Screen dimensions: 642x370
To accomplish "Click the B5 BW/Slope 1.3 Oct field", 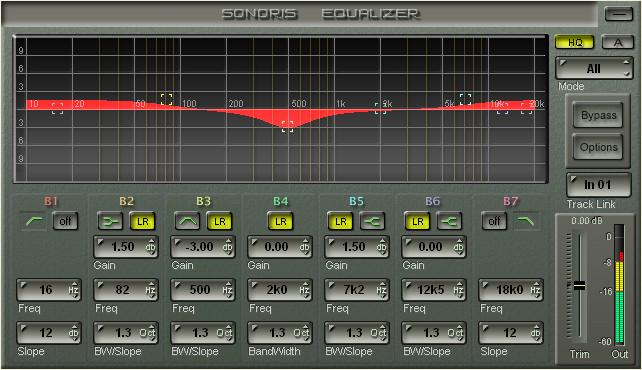I will click(x=357, y=333).
